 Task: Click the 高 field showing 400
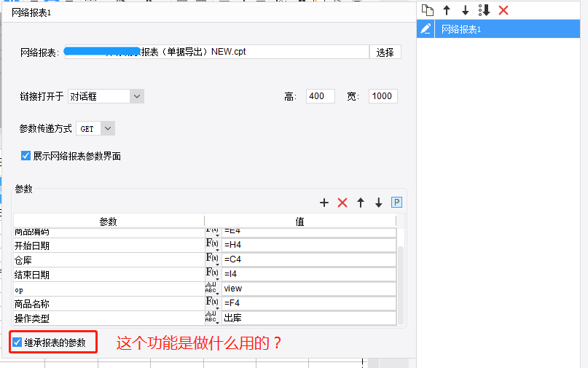(321, 96)
